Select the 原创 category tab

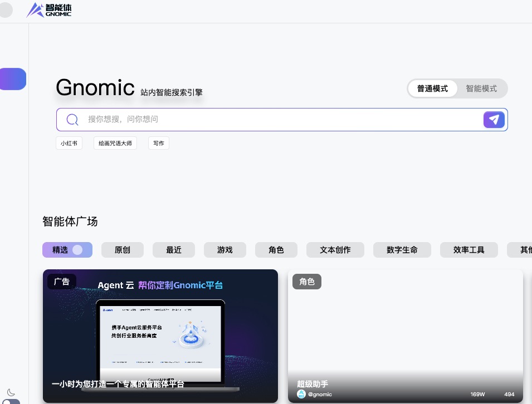[123, 250]
